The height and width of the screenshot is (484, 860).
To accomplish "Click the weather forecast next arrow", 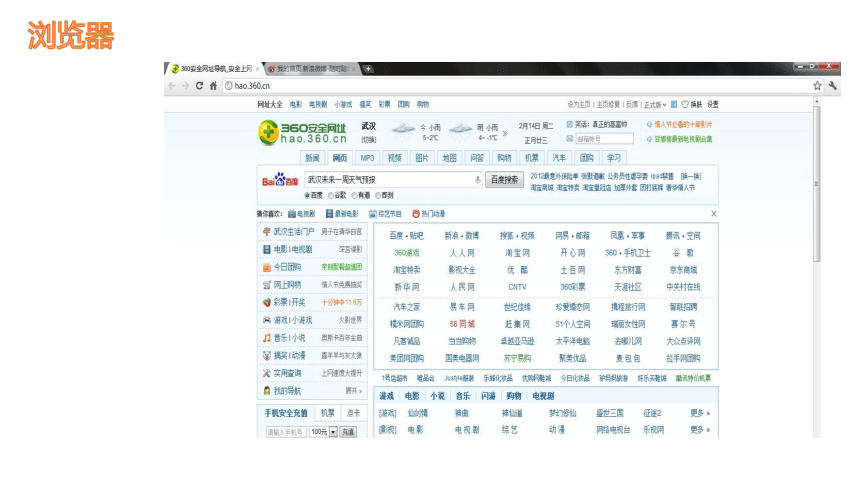I will click(505, 133).
